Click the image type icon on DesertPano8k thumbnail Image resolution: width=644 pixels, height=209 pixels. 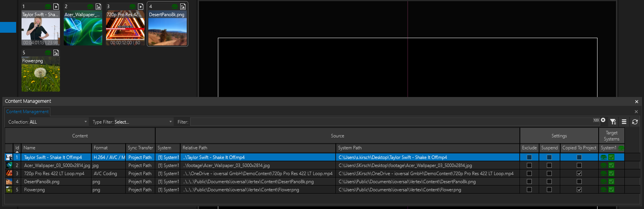pyautogui.click(x=183, y=7)
